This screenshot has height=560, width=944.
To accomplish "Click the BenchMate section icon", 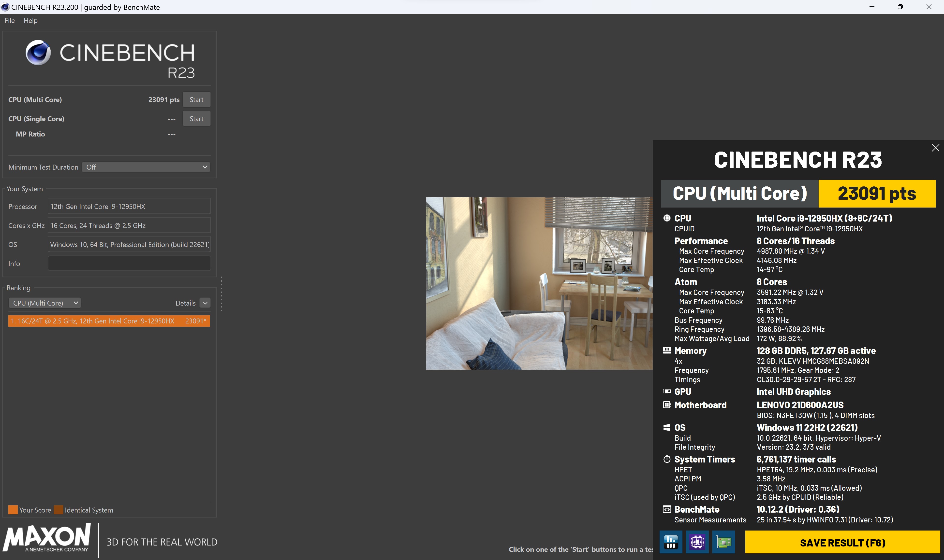I will (667, 509).
